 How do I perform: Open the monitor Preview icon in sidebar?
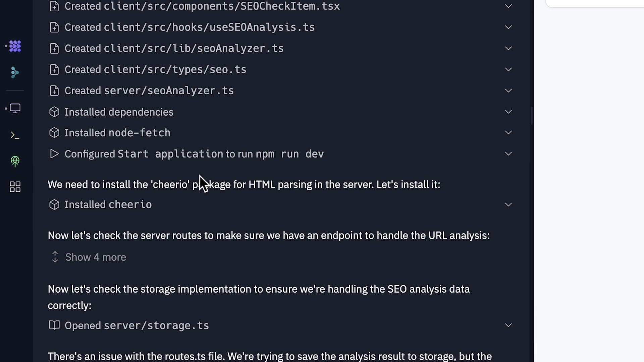(x=15, y=108)
